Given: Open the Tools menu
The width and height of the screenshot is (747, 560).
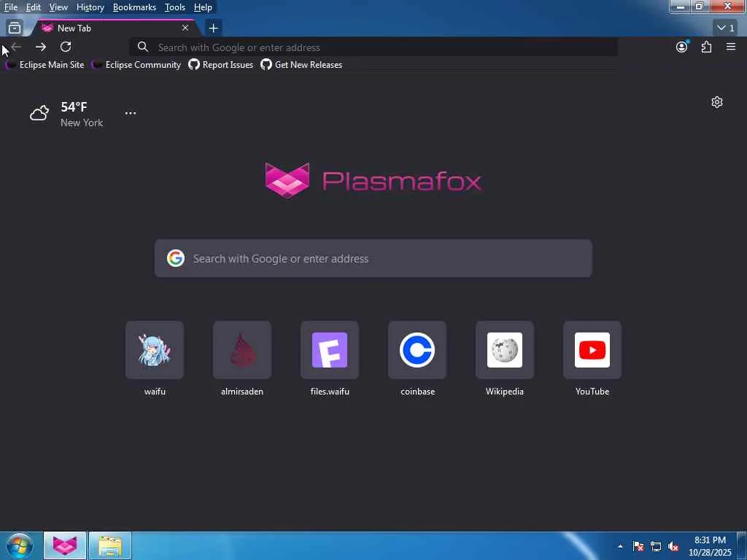Looking at the screenshot, I should 175,7.
